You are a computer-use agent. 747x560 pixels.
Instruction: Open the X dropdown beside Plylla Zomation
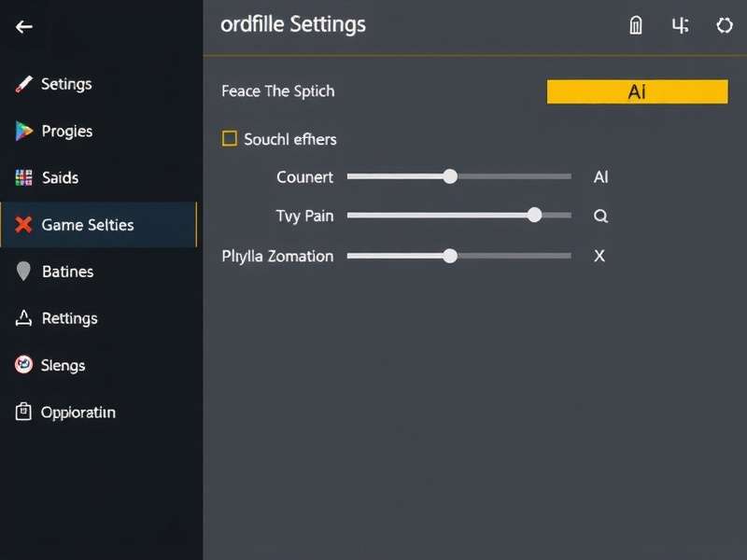click(599, 256)
